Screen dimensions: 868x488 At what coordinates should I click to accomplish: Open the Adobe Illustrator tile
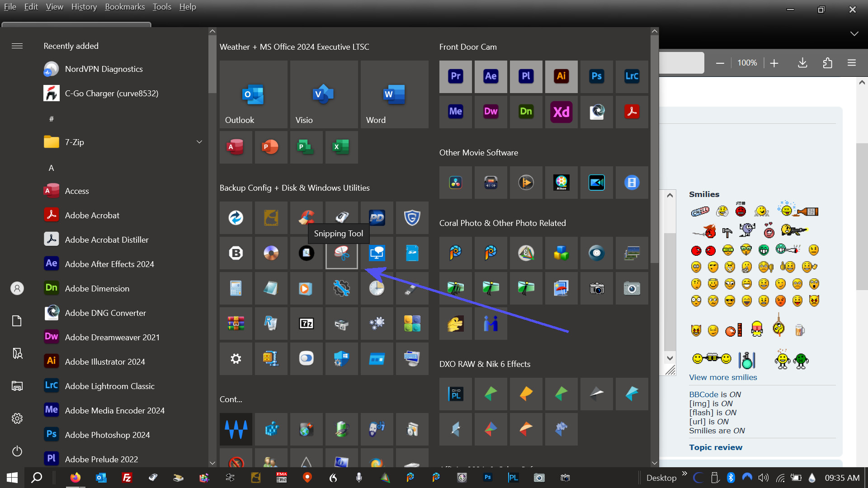561,76
